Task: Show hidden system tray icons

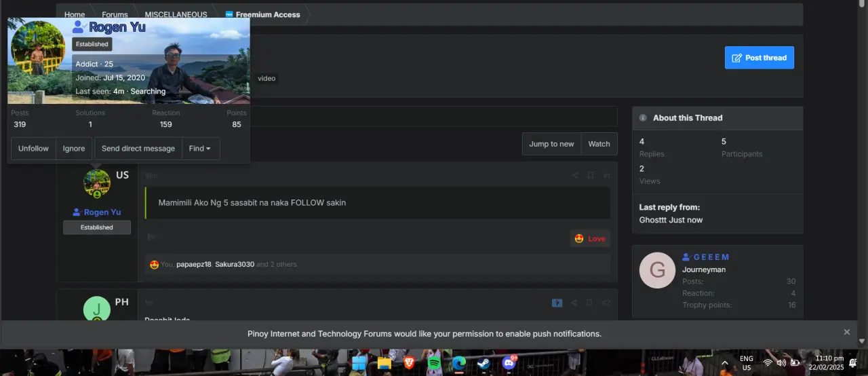Action: [x=725, y=363]
